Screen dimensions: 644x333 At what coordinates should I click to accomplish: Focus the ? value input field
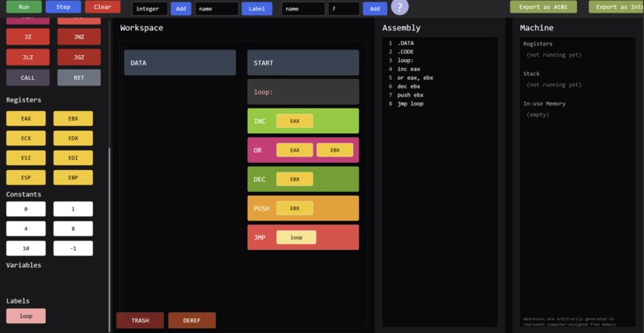(344, 9)
